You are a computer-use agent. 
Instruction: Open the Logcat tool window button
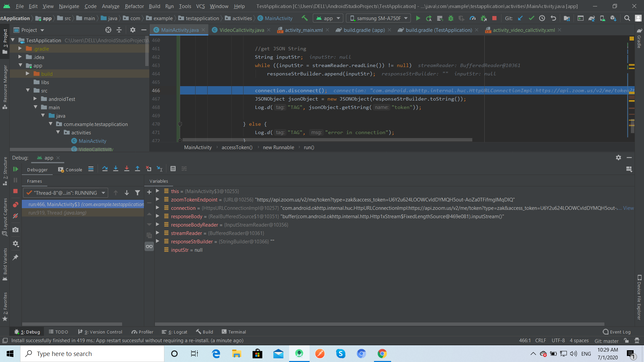pyautogui.click(x=174, y=332)
